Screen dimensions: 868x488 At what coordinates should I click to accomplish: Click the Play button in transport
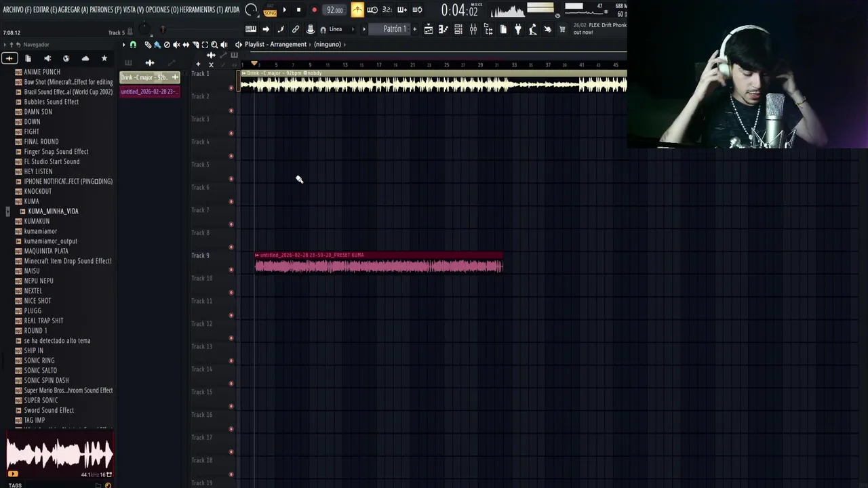284,9
